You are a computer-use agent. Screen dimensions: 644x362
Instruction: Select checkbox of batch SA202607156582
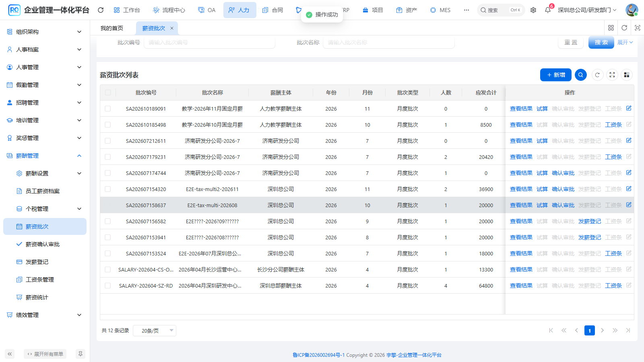click(108, 221)
